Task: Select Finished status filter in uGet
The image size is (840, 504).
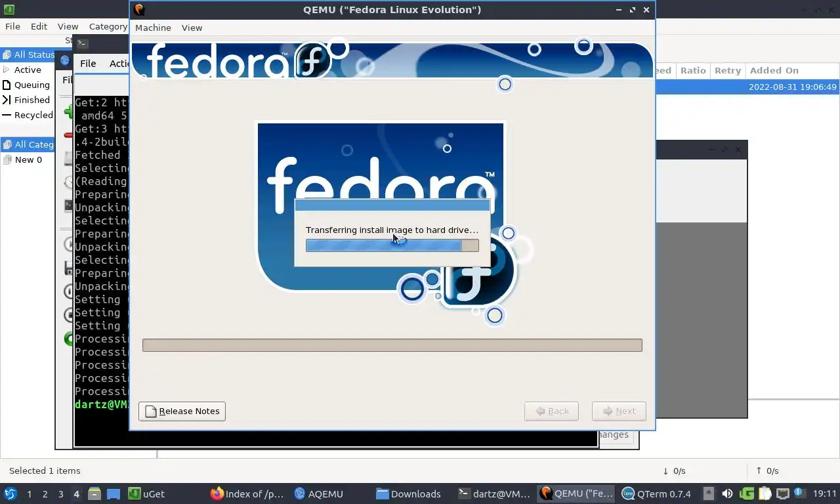Action: (x=27, y=100)
